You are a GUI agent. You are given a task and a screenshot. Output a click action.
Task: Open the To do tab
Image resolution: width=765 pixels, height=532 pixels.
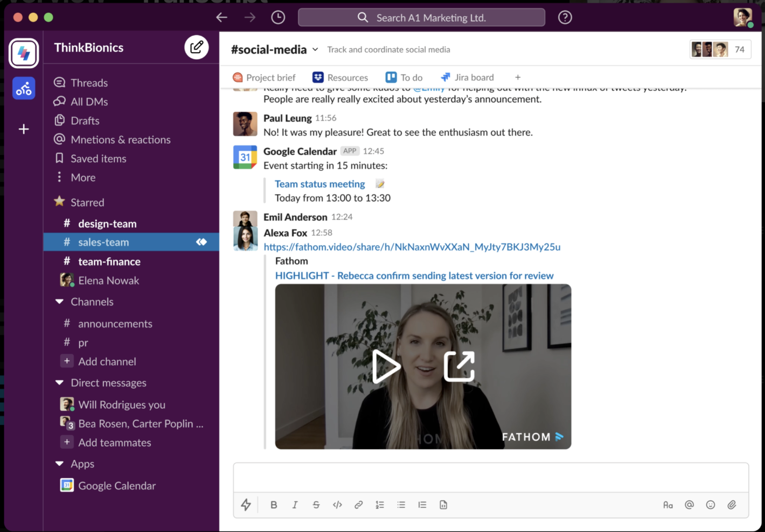coord(404,78)
